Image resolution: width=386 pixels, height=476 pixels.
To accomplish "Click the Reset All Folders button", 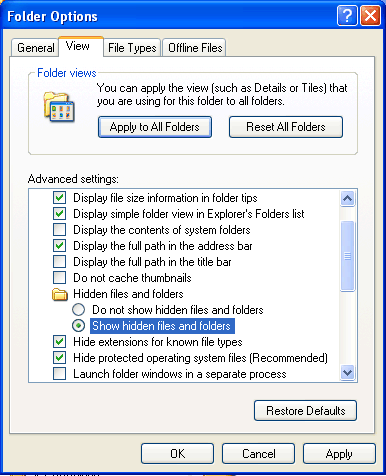I will point(286,127).
